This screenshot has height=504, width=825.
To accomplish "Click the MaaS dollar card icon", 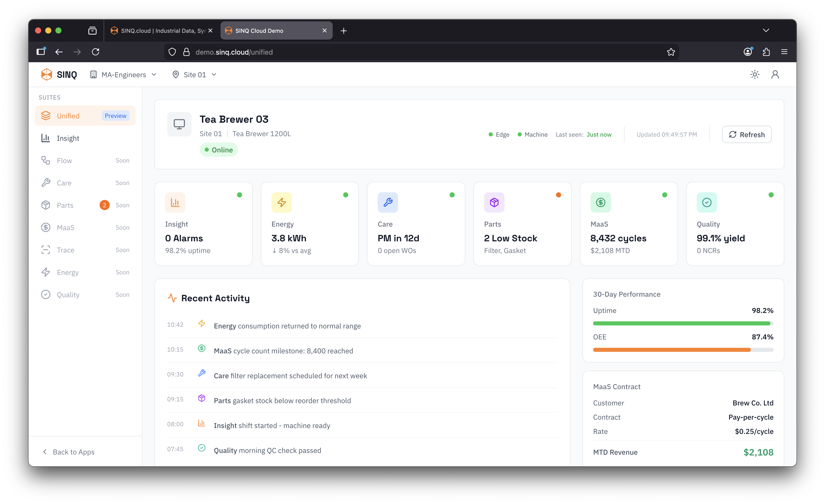I will coord(600,202).
